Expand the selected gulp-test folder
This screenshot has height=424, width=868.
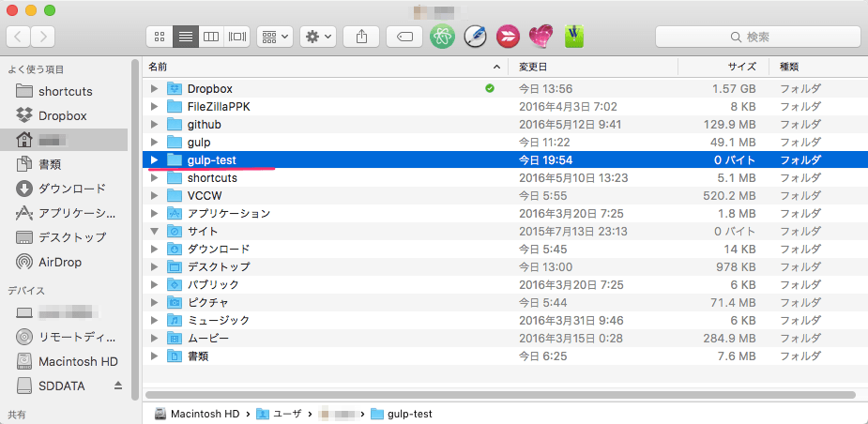(155, 160)
